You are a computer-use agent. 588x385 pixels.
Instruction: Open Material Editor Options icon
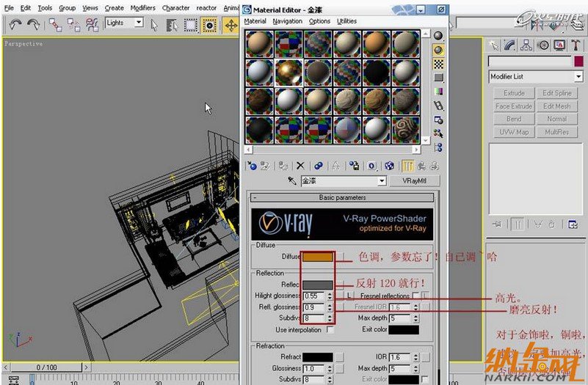coord(438,120)
